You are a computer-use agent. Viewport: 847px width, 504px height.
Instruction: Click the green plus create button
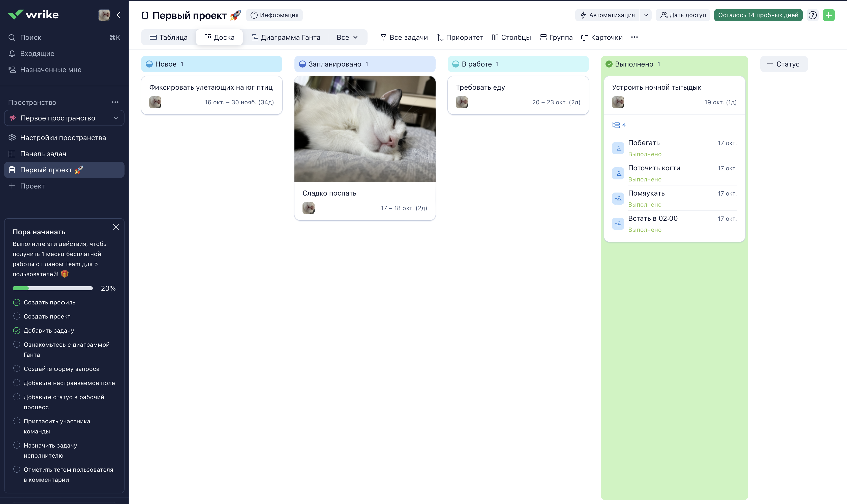click(829, 15)
